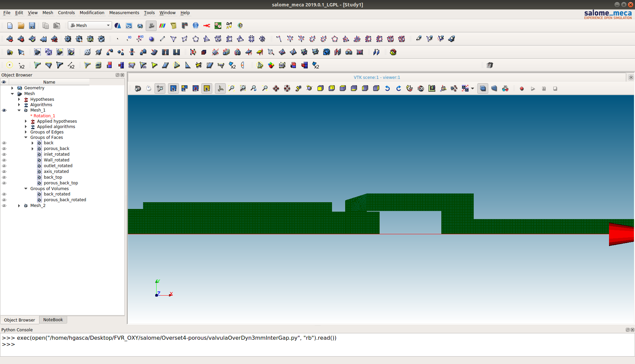Image resolution: width=635 pixels, height=364 pixels.
Task: Click the Create Mesh icon with red arrow
Action: [x=10, y=39]
